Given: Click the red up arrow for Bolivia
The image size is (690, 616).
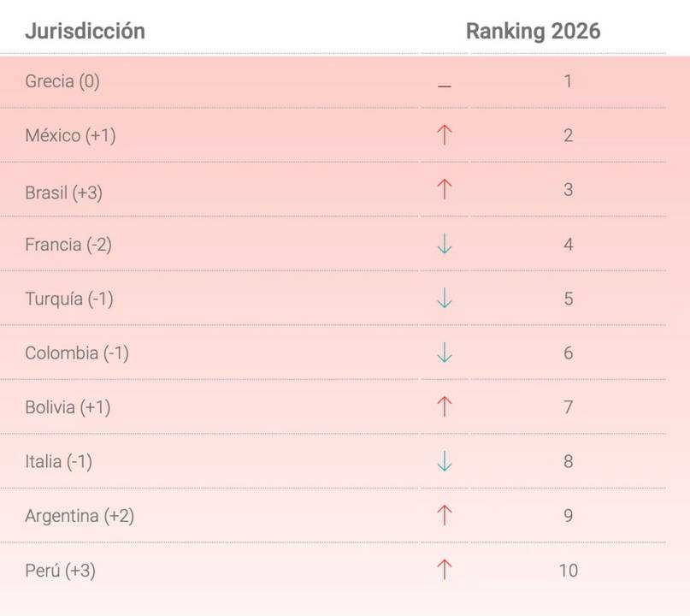Looking at the screenshot, I should tap(445, 407).
